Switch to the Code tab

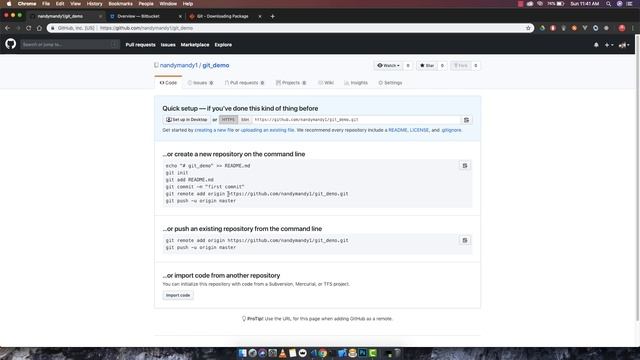(168, 83)
